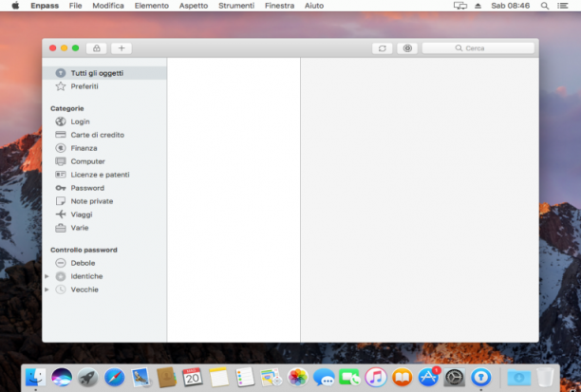Viewport: 581px width, 392px height.
Task: Open the Aiuto menu
Action: click(314, 6)
